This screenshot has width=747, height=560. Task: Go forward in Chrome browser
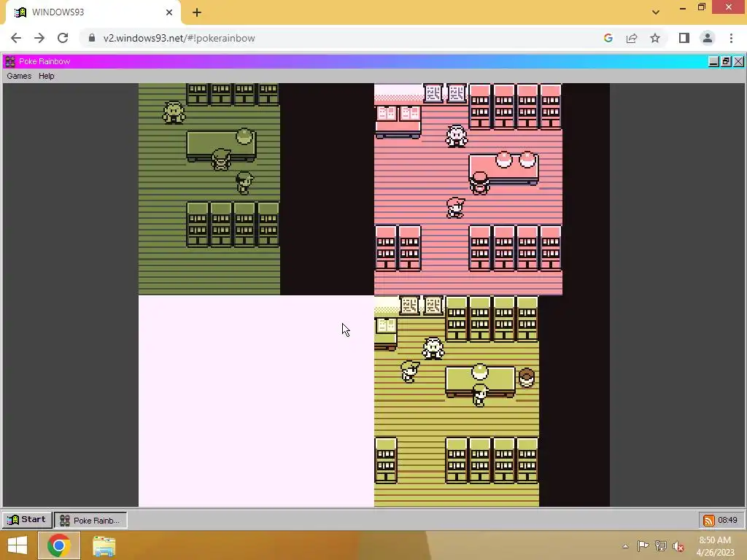pyautogui.click(x=39, y=38)
